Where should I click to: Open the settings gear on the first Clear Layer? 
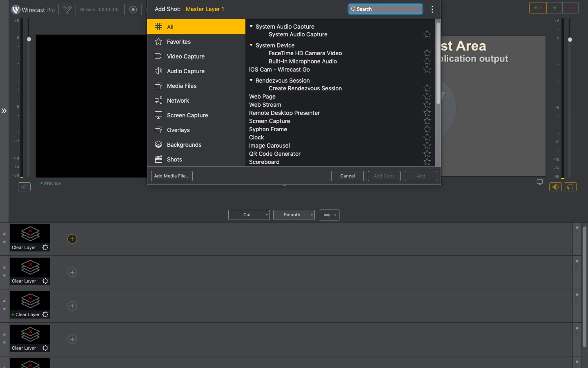[x=45, y=247]
